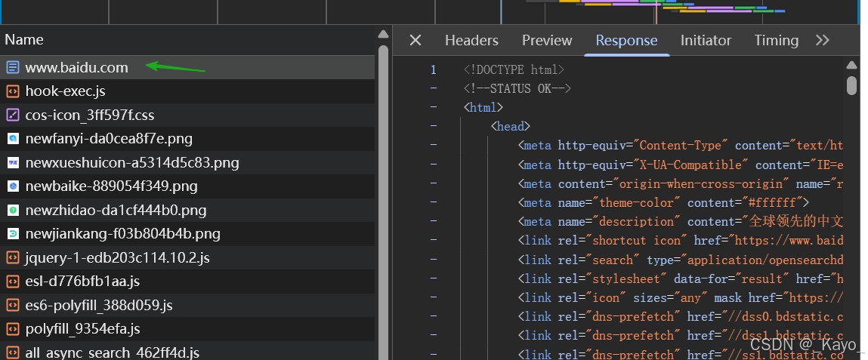Viewport: 868px width, 360px height.
Task: Click the document icon beside www.baidu.com
Action: pyautogui.click(x=12, y=67)
